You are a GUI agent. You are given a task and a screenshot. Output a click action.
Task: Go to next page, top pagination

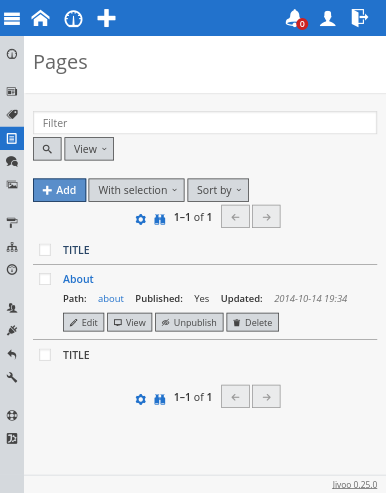coord(266,217)
